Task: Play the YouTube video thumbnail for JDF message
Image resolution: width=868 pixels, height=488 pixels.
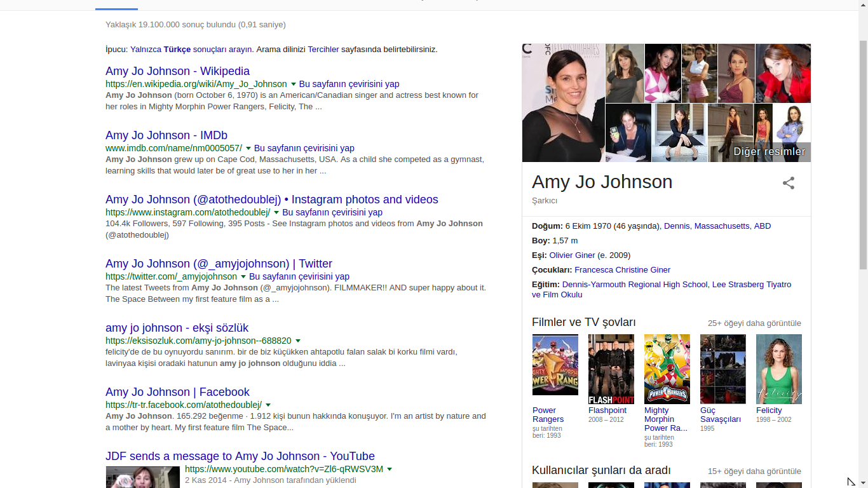Action: [143, 477]
